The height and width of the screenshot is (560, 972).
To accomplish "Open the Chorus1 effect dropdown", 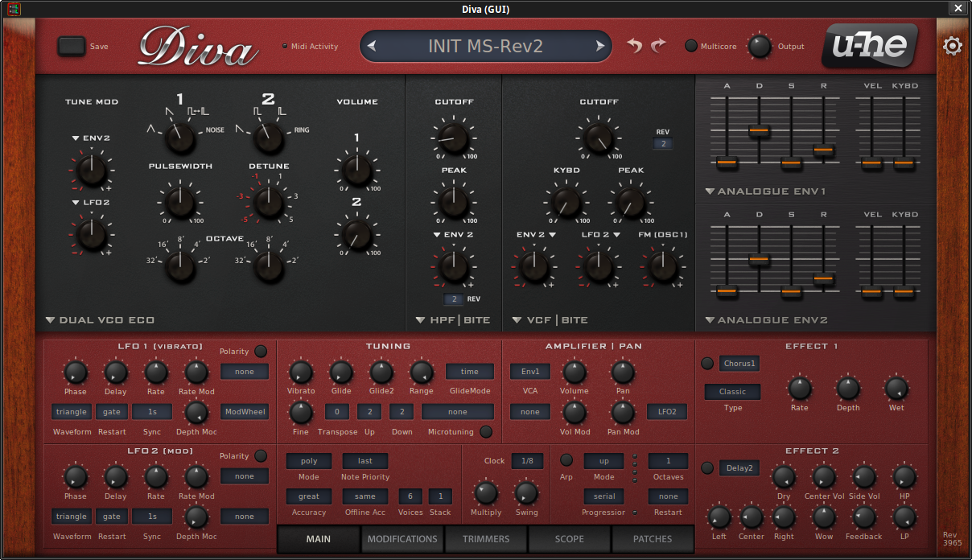I will coord(739,364).
